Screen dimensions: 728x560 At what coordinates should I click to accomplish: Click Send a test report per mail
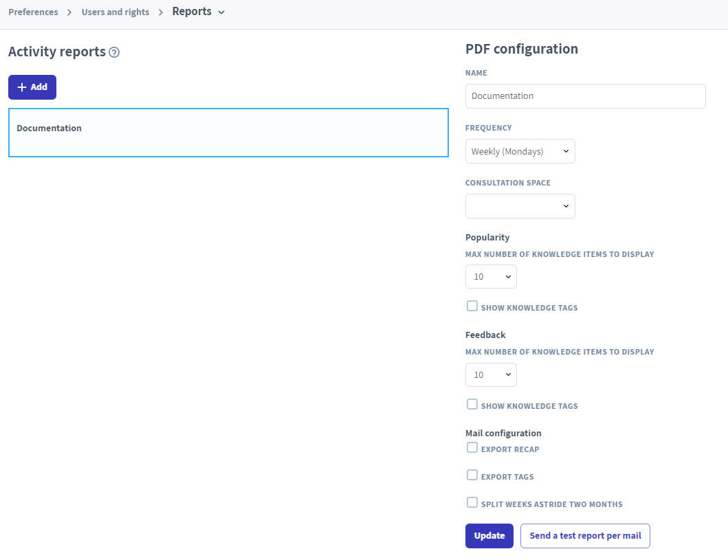[x=585, y=536]
